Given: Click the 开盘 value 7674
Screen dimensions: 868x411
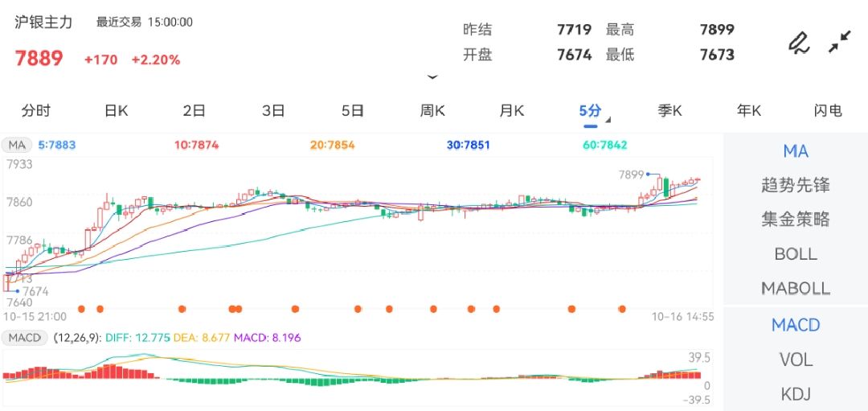Looking at the screenshot, I should coord(574,55).
